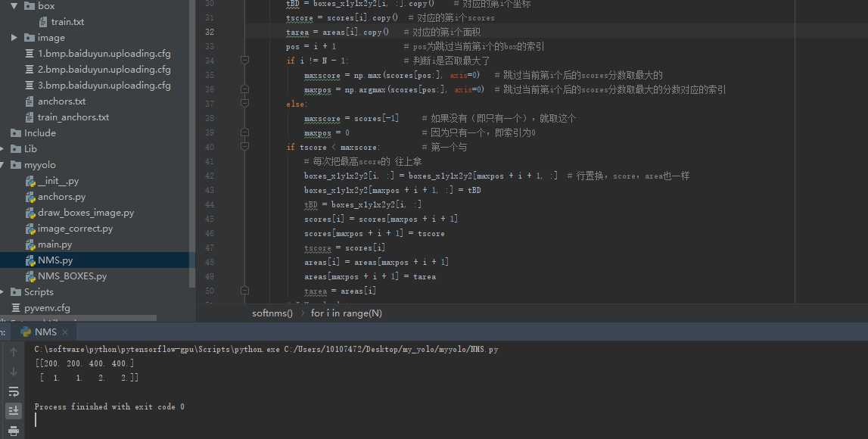Image resolution: width=868 pixels, height=439 pixels.
Task: Select the Include folder
Action: (40, 133)
